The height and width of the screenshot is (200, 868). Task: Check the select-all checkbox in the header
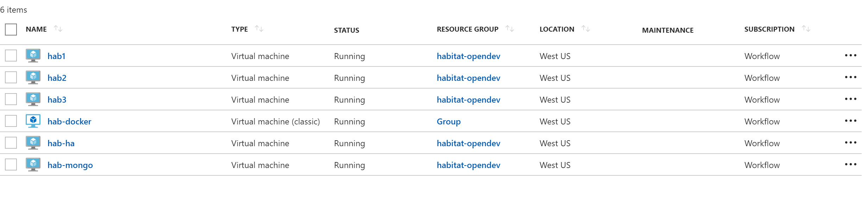point(11,30)
